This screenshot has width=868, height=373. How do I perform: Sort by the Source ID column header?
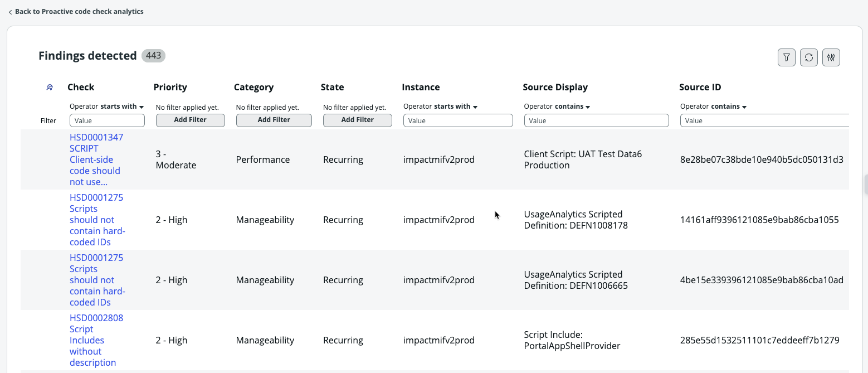coord(700,87)
